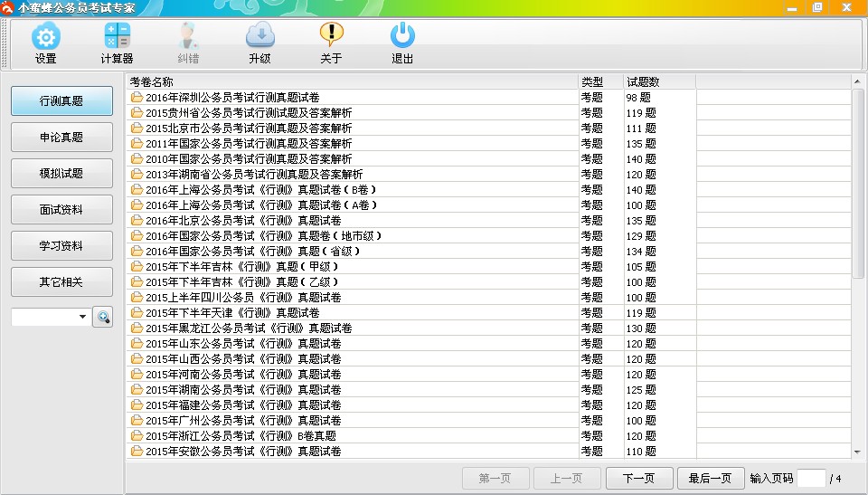Expand the search dropdown combo box
Image resolution: width=868 pixels, height=495 pixels.
point(82,317)
